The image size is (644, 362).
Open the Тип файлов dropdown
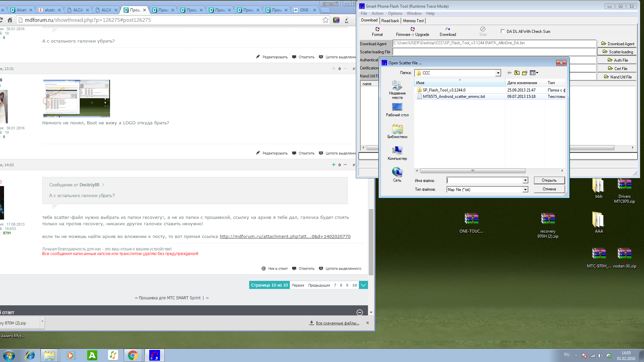(x=525, y=190)
